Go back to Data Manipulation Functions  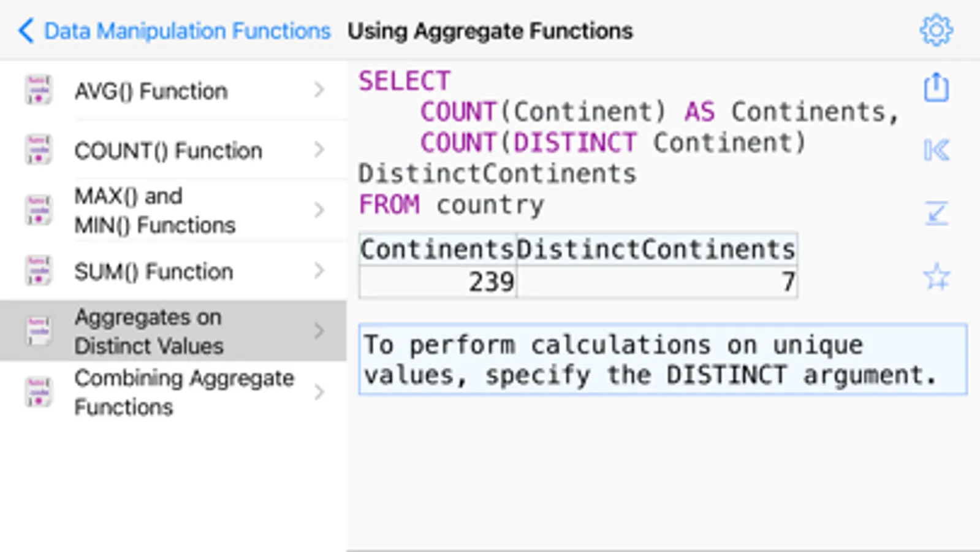[175, 31]
